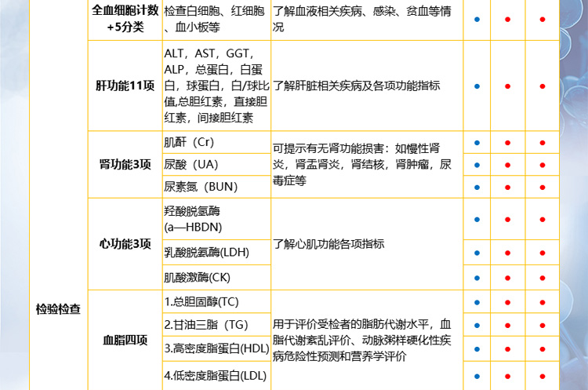The height and width of the screenshot is (390, 588).
Task: Click the blue dot in the 总胆固醇(TC) row
Action: click(477, 301)
